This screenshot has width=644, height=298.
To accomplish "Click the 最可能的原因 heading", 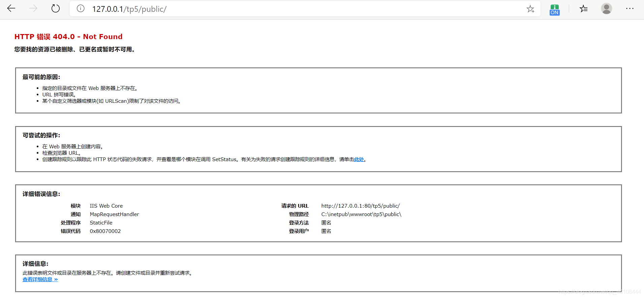I will (41, 77).
